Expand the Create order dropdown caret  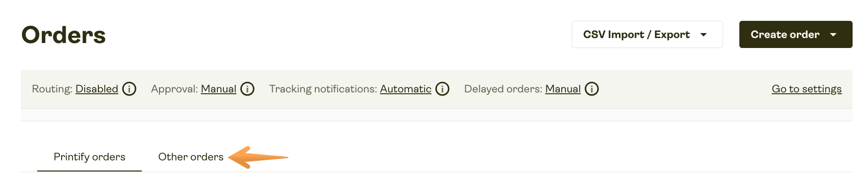[x=833, y=35]
